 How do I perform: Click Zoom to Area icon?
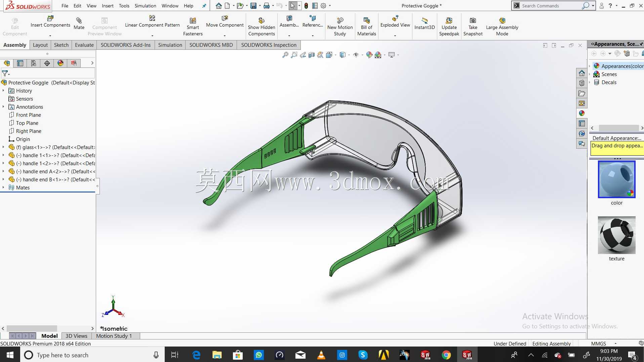[294, 55]
